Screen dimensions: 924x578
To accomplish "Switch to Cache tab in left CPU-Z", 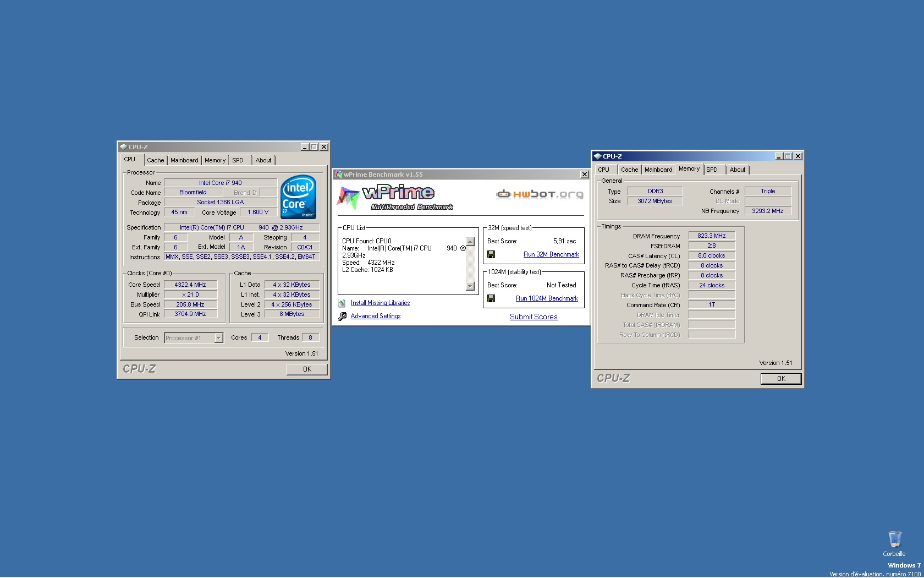I will coord(155,160).
